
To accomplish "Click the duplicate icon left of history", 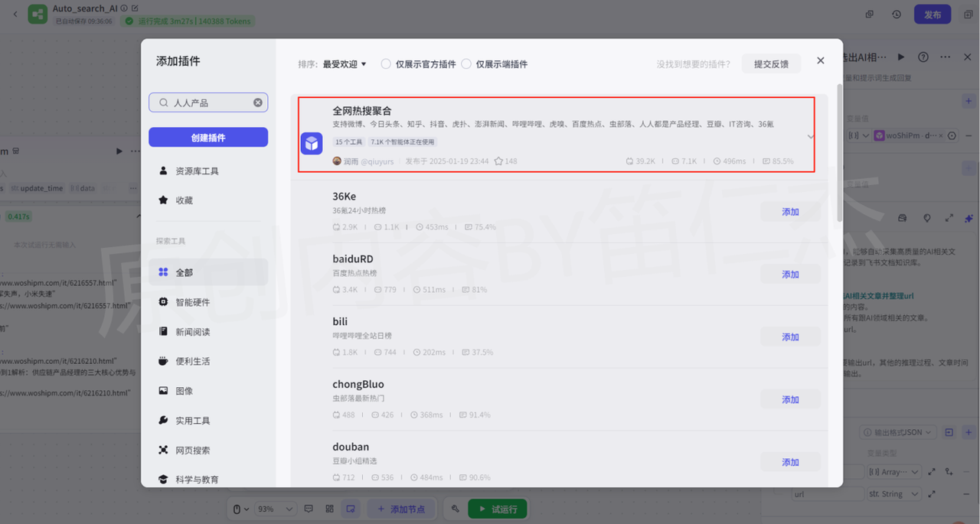I will (870, 15).
